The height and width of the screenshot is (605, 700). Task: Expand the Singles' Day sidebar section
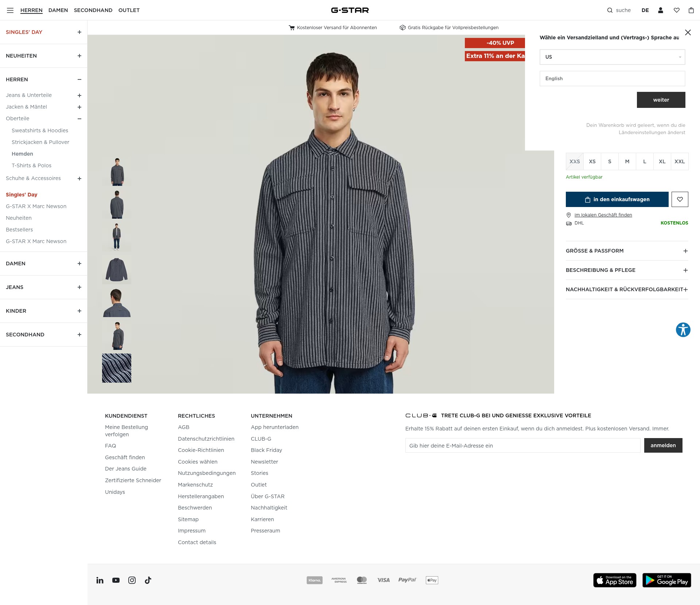coord(79,32)
